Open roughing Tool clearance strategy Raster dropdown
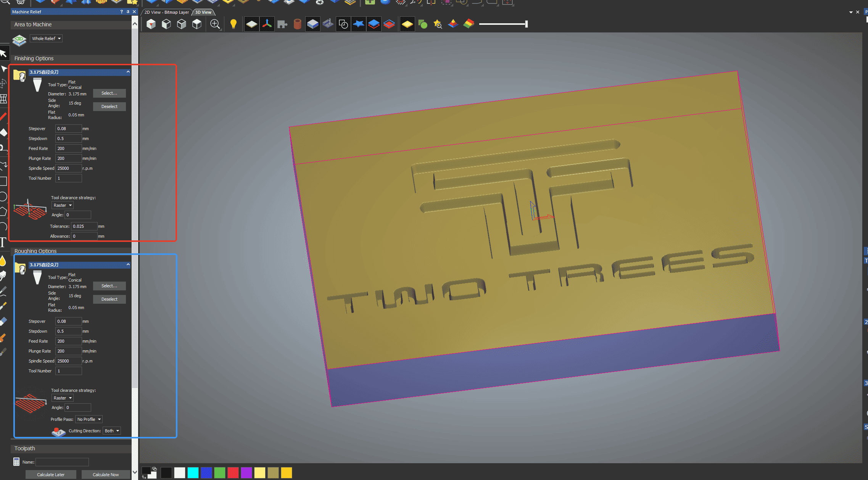 (63, 398)
